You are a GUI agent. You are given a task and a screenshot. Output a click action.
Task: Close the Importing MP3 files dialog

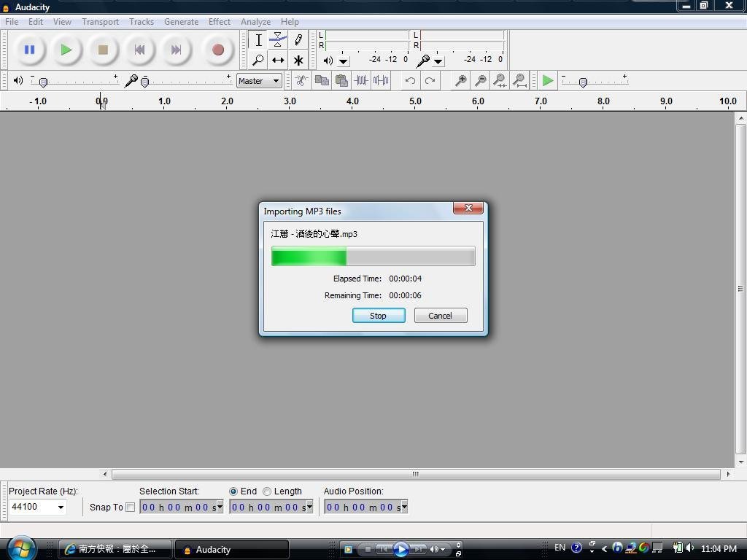click(x=468, y=208)
